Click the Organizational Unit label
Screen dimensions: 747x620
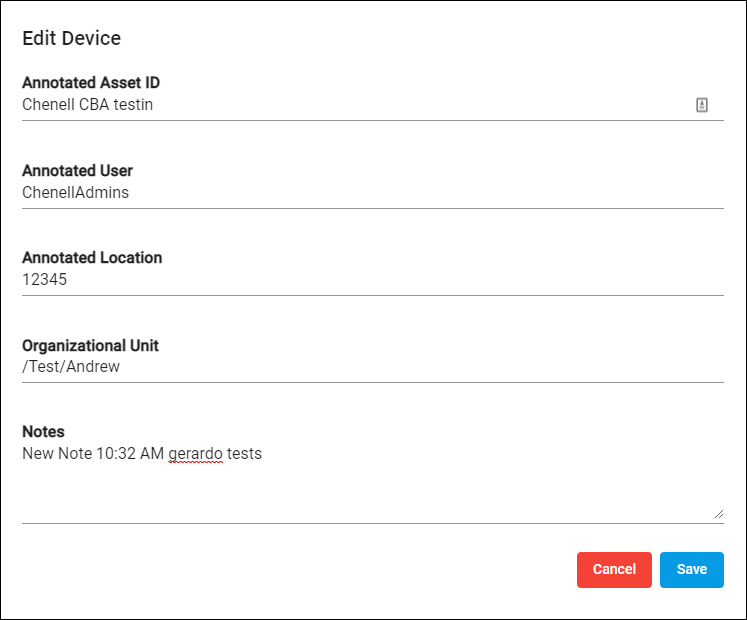tap(90, 346)
